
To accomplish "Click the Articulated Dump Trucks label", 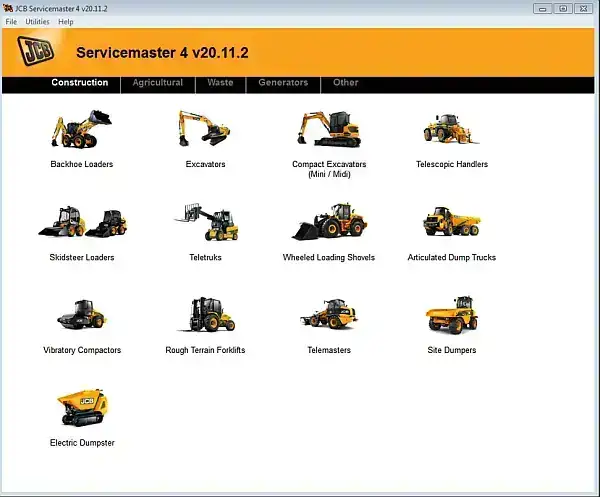I will [x=452, y=257].
